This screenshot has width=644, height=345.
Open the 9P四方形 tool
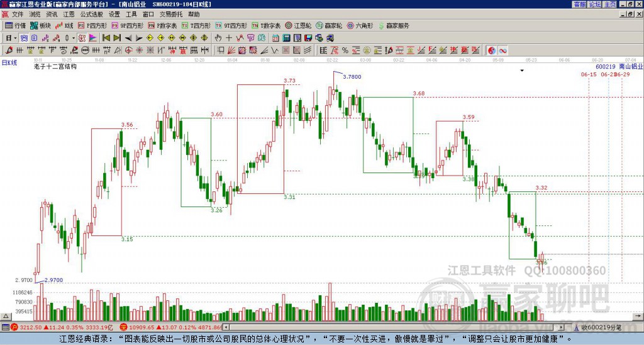coord(127,25)
